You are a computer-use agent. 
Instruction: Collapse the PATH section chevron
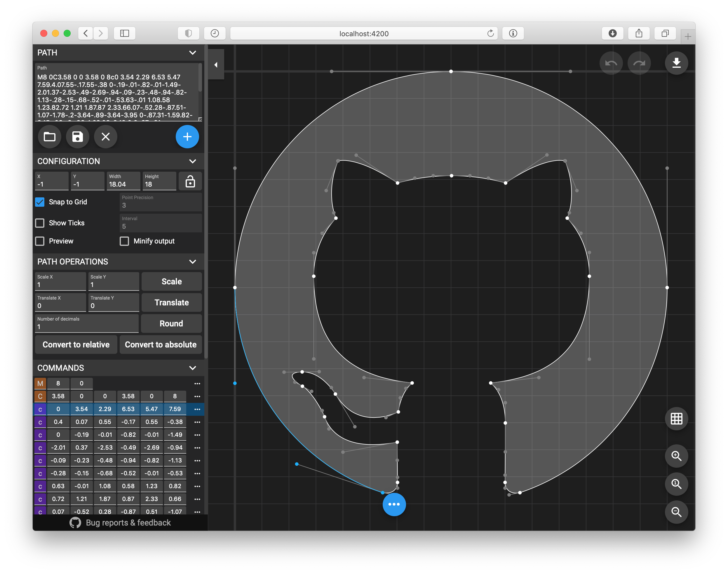[x=192, y=53]
